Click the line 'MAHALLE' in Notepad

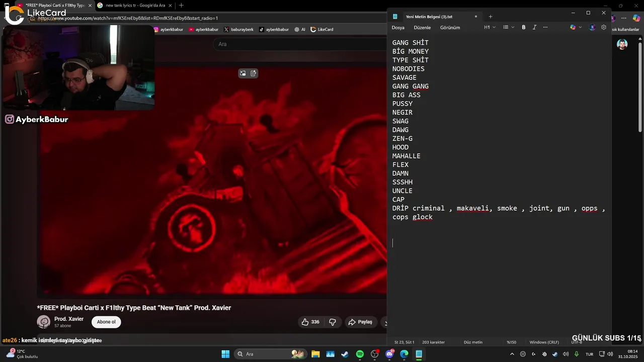click(x=407, y=156)
